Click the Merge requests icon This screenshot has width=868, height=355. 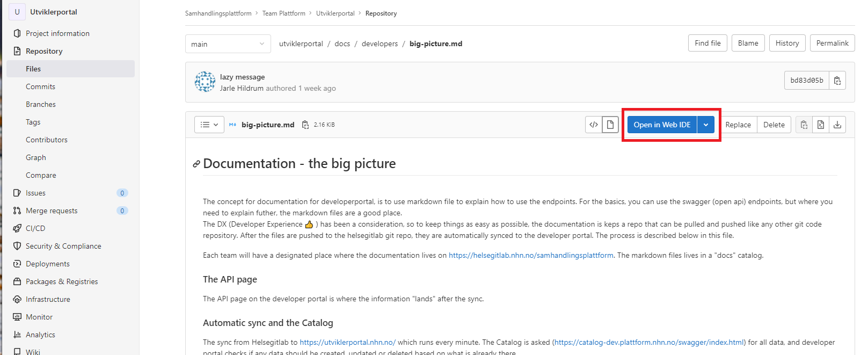click(17, 211)
